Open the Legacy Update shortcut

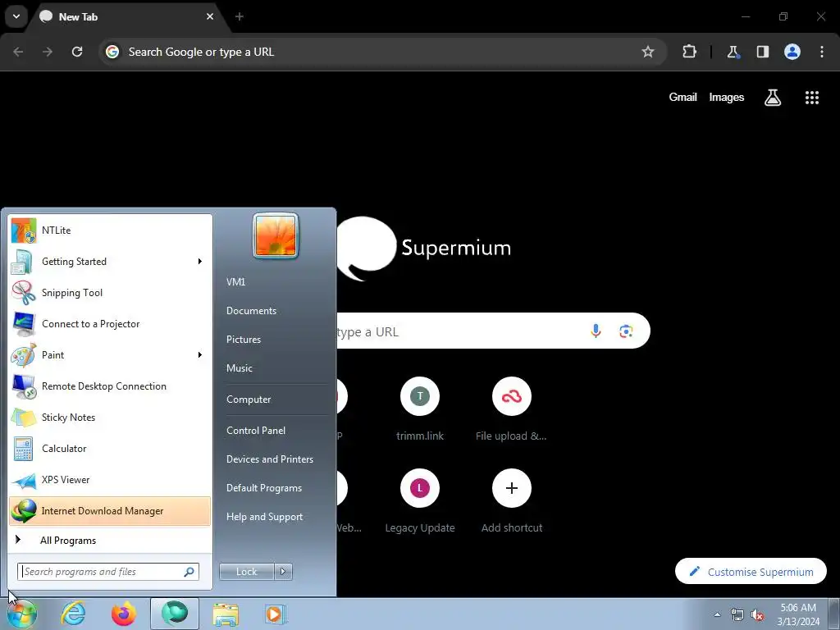pos(420,501)
